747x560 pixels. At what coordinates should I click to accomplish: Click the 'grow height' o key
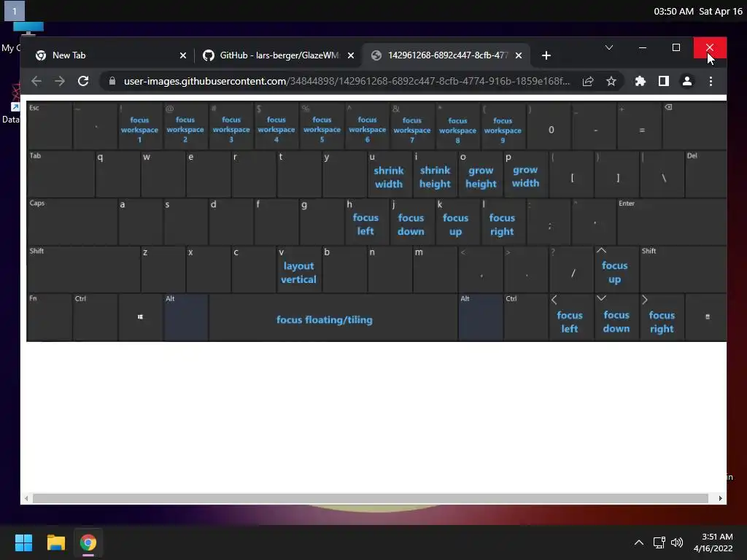click(480, 174)
